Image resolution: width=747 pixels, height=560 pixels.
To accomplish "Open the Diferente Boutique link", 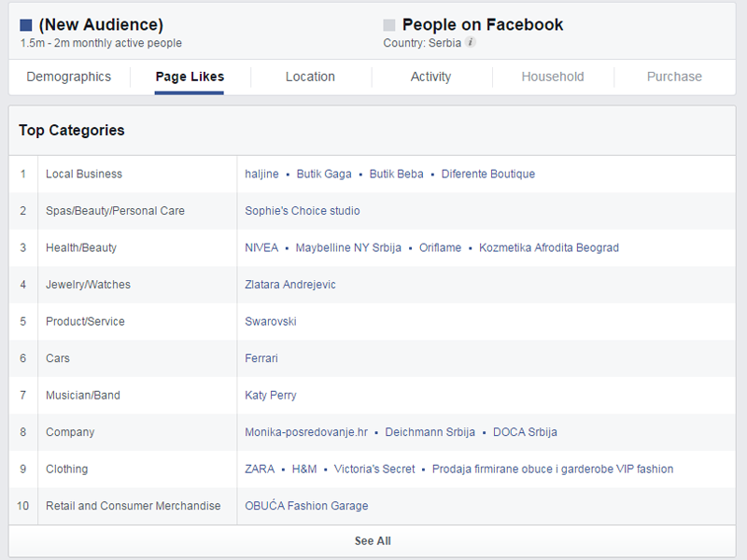I will point(487,174).
